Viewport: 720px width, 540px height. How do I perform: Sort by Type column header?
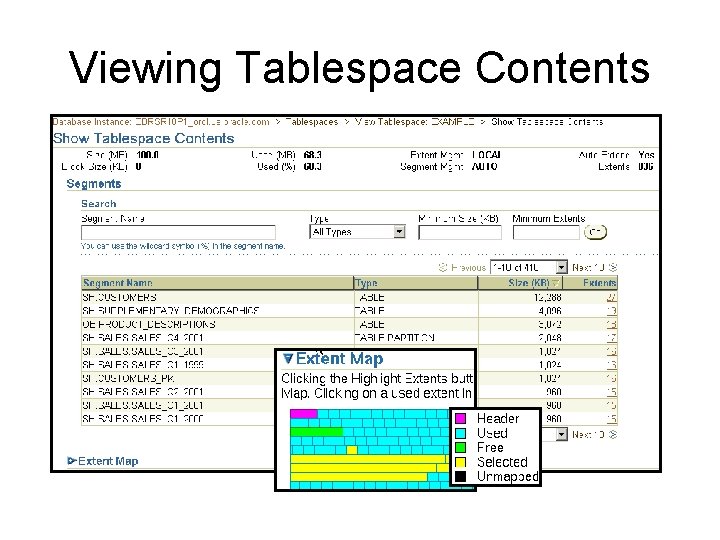tap(366, 283)
